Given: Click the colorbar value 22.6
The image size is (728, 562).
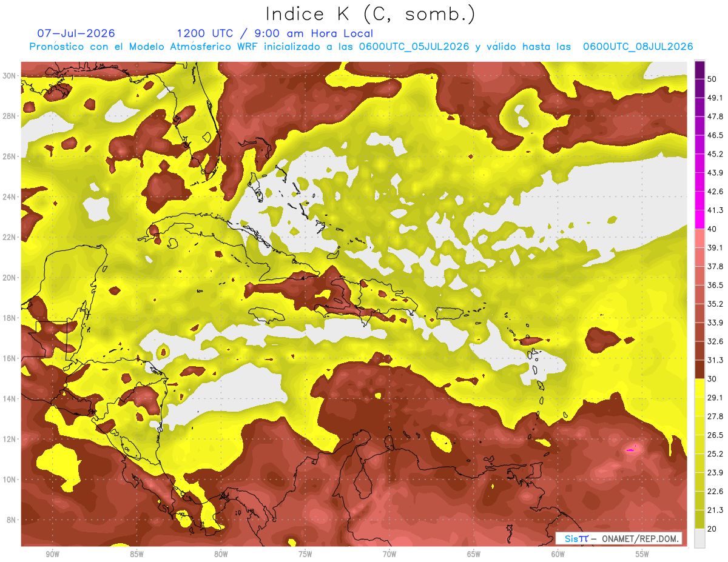Looking at the screenshot, I should coord(715,491).
